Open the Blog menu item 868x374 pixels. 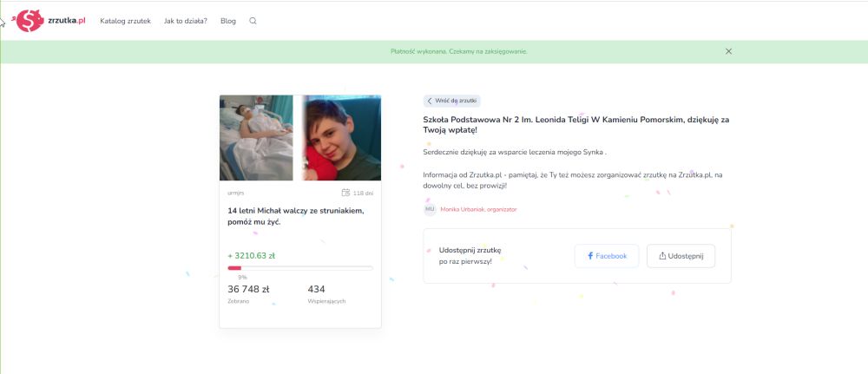tap(228, 21)
